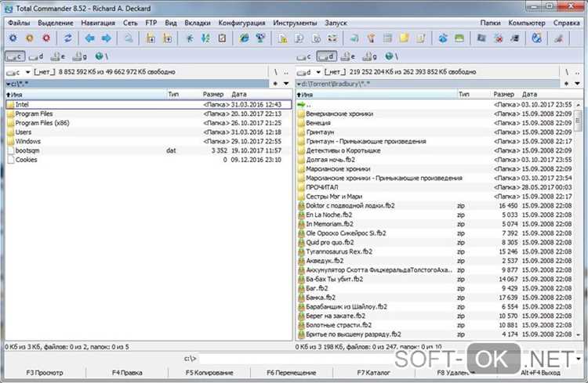
Task: Click the green card toolbar icon
Action: coord(459,38)
